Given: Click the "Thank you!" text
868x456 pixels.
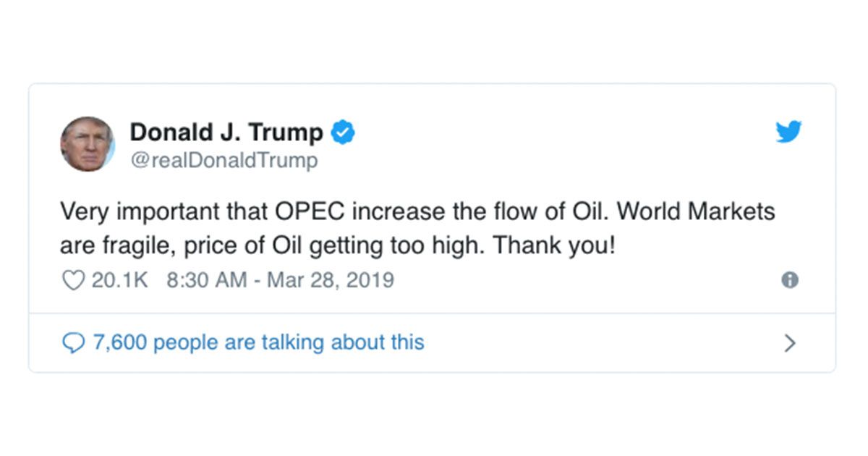Looking at the screenshot, I should click(554, 245).
